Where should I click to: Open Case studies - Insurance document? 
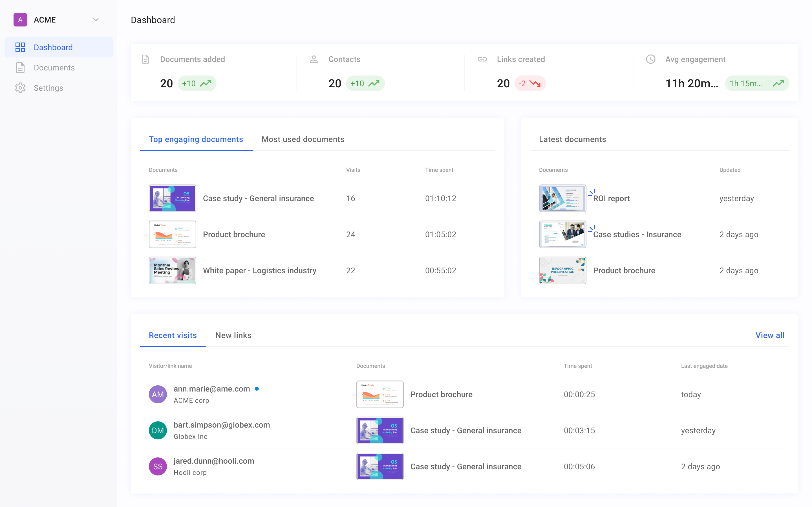637,234
